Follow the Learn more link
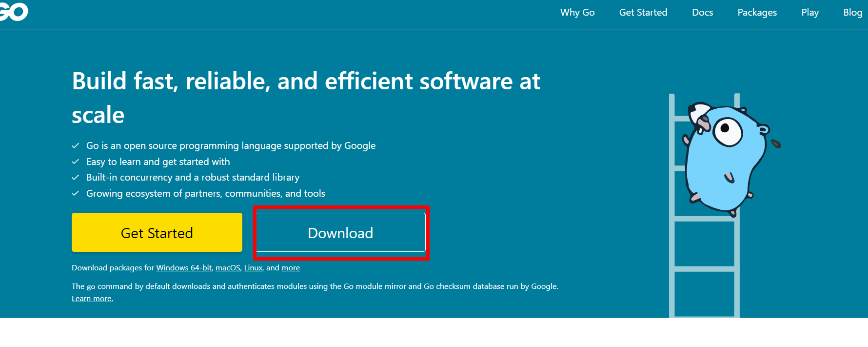The image size is (868, 347). tap(92, 299)
